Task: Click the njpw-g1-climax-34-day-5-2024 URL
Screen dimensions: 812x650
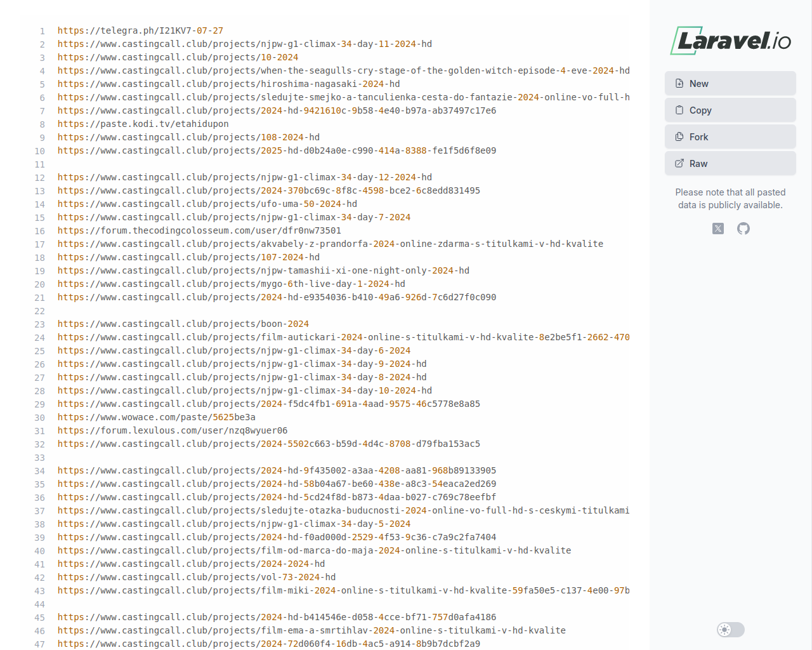Action: click(234, 524)
